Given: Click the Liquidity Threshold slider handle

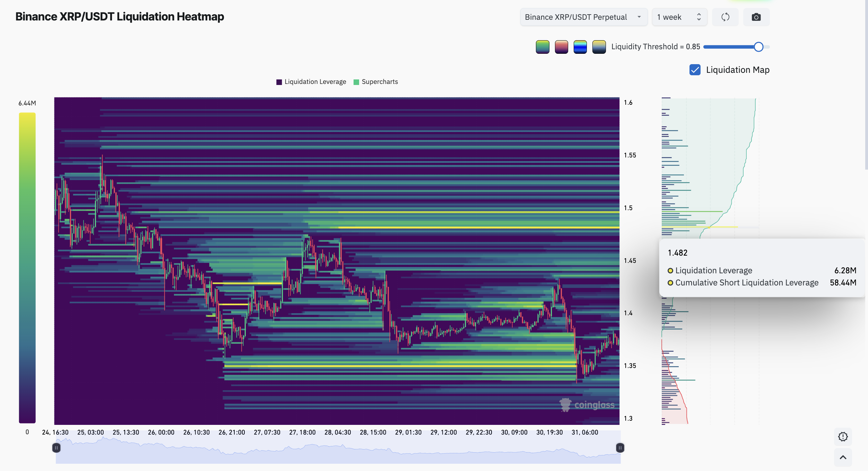Looking at the screenshot, I should 758,47.
